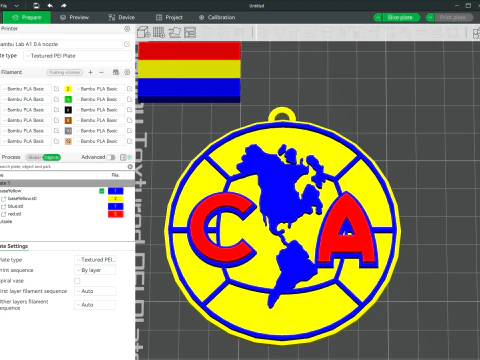Image resolution: width=480 pixels, height=360 pixels.
Task: Open Plate Settings plate type dropdown
Action: click(x=95, y=259)
